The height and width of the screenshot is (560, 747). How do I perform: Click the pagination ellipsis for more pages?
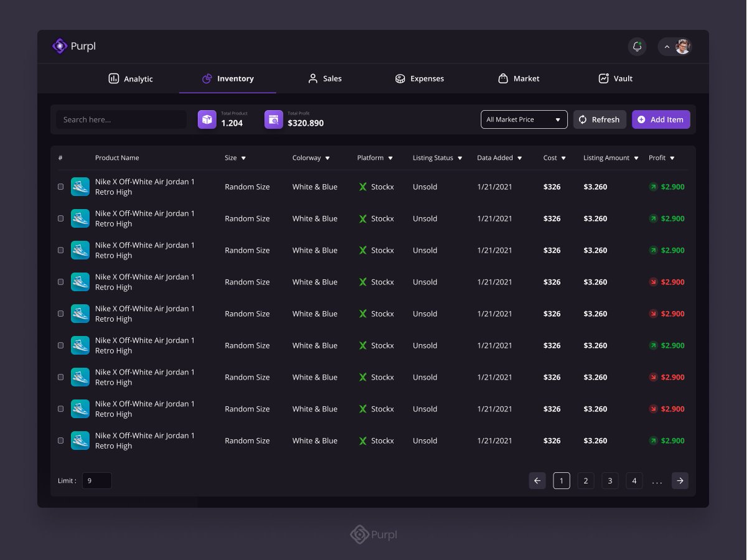[x=657, y=482]
